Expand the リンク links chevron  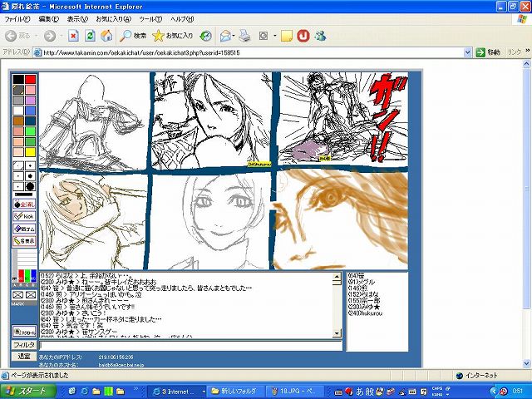pos(527,51)
